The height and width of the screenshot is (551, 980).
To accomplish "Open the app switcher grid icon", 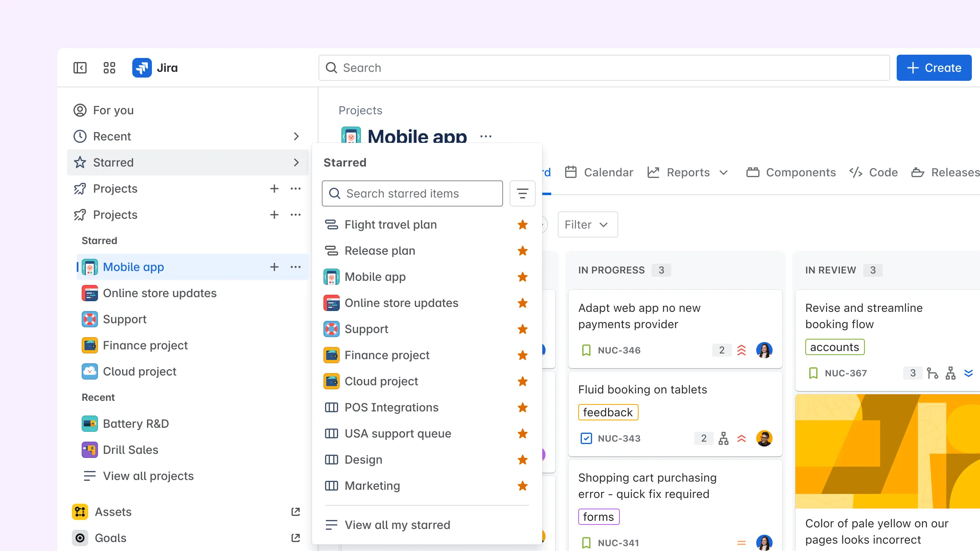I will click(x=109, y=68).
